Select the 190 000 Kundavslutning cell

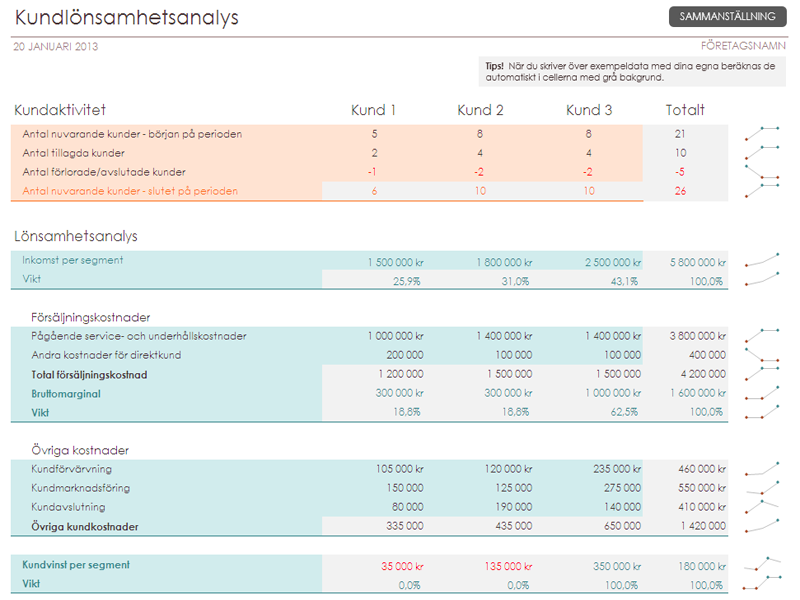pos(513,507)
